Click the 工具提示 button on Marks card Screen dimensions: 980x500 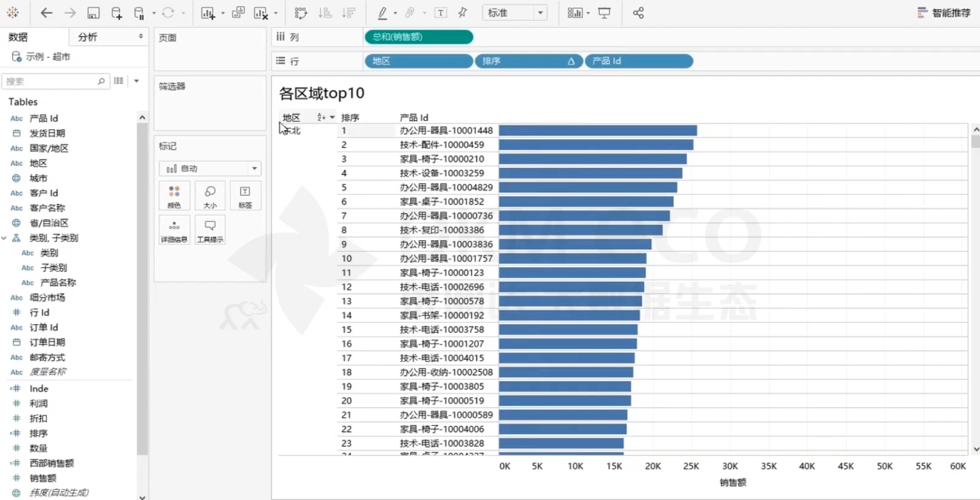(x=210, y=230)
